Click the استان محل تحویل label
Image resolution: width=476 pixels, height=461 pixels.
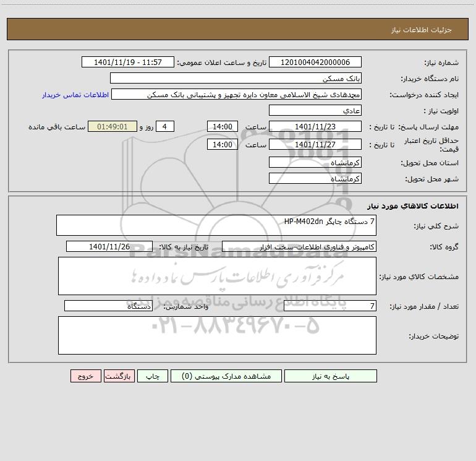[430, 163]
